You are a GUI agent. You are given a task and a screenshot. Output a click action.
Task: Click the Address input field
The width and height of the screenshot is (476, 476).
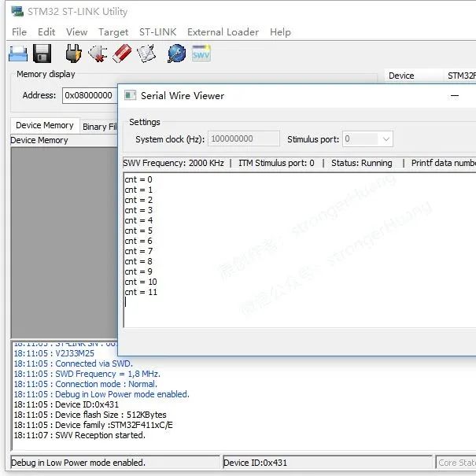tap(90, 95)
